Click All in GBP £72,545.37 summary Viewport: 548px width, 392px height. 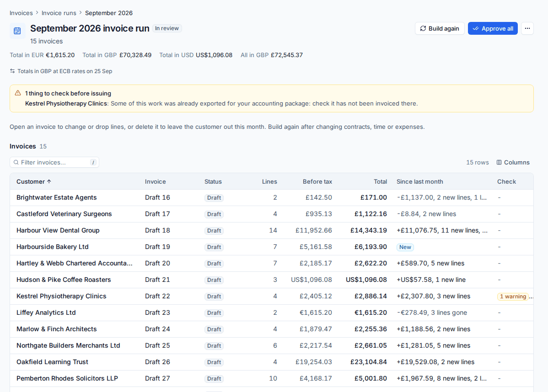pyautogui.click(x=272, y=55)
